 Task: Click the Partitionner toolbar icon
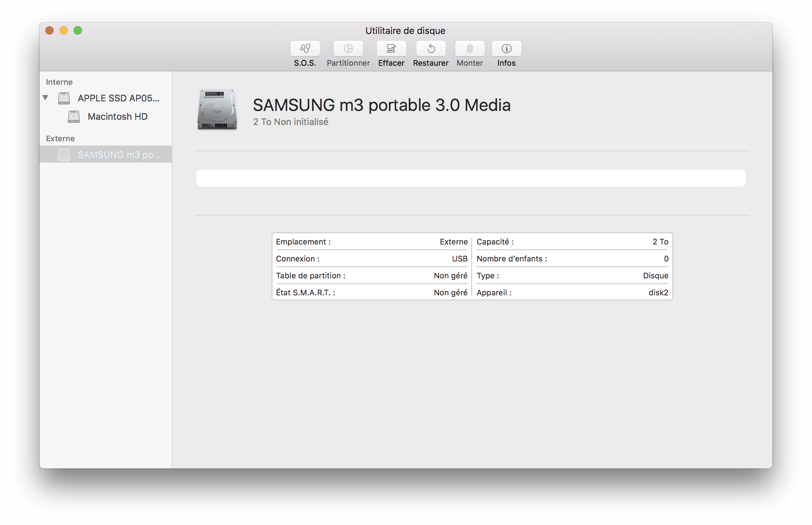[348, 48]
